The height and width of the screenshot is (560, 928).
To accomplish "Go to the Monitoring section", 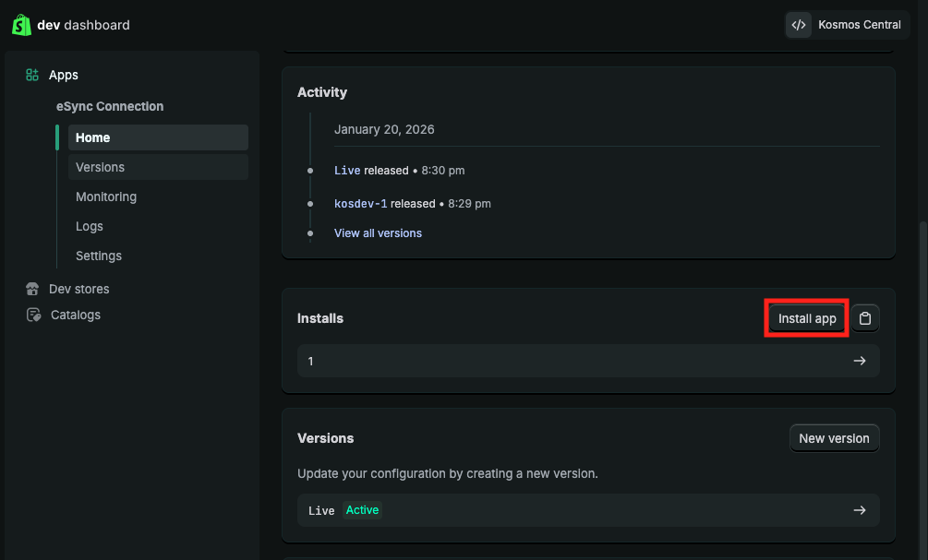I will (106, 197).
